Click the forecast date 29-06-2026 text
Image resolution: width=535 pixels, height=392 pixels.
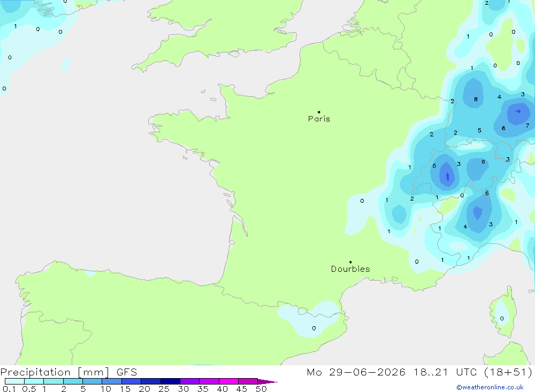pyautogui.click(x=367, y=372)
